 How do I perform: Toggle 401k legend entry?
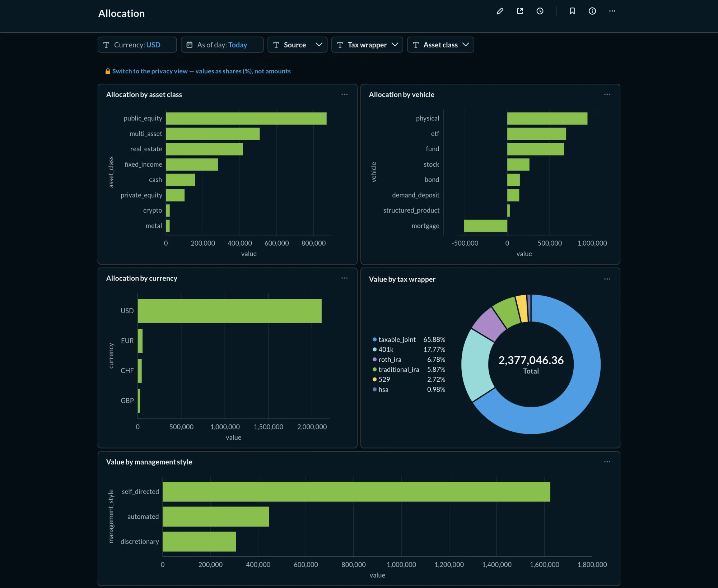click(x=409, y=349)
